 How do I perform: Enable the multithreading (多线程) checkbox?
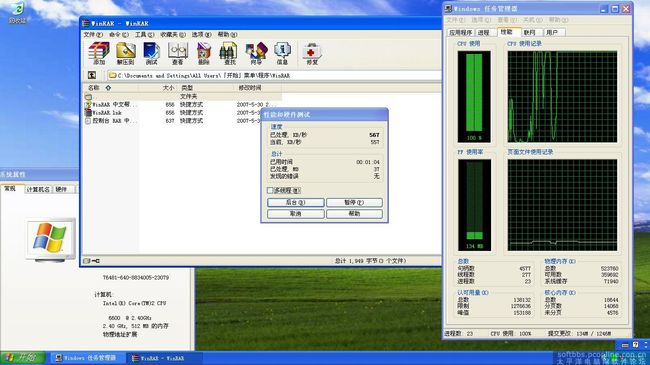click(270, 190)
